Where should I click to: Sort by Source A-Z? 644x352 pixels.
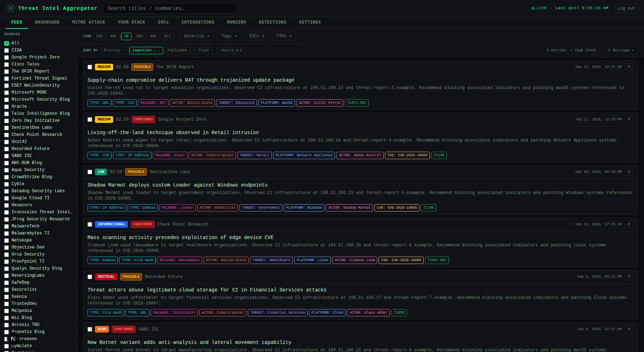[x=231, y=50]
